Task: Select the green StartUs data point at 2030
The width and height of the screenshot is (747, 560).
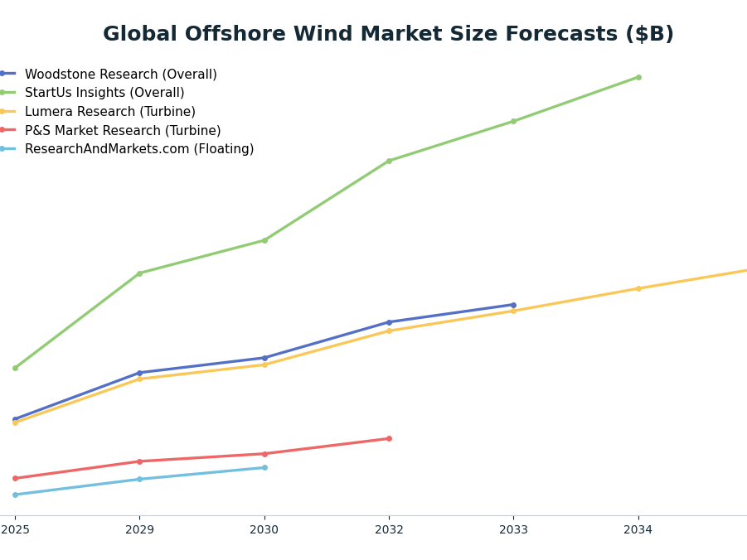Action: [264, 240]
